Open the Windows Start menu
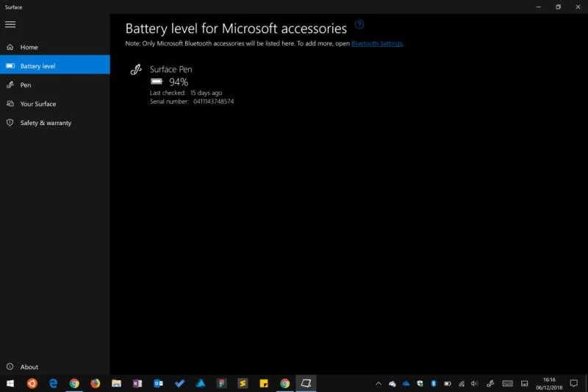 pyautogui.click(x=10, y=383)
